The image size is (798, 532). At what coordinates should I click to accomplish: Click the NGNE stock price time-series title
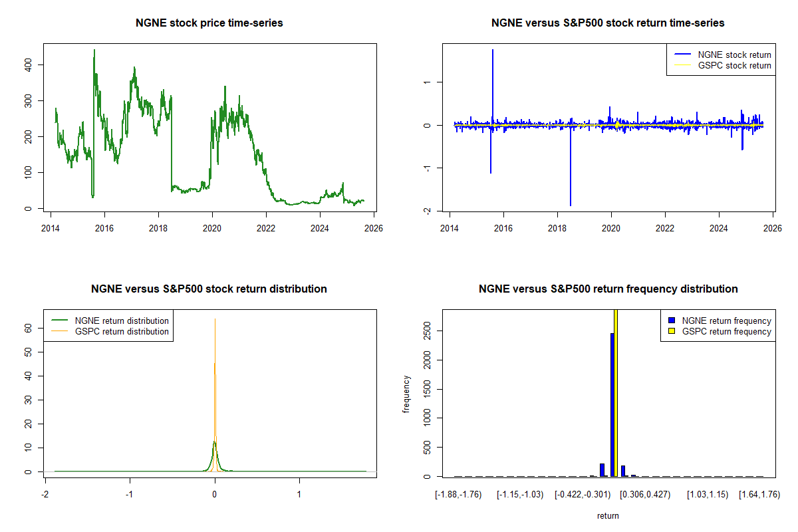[209, 23]
